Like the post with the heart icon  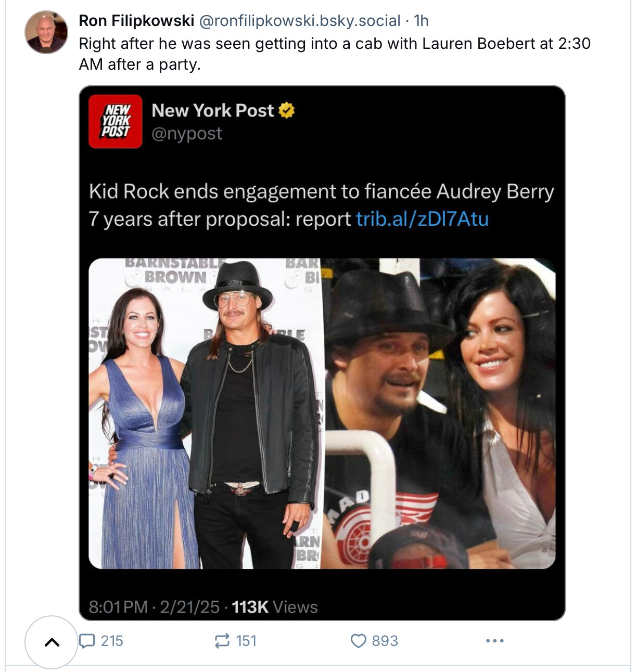click(x=359, y=640)
